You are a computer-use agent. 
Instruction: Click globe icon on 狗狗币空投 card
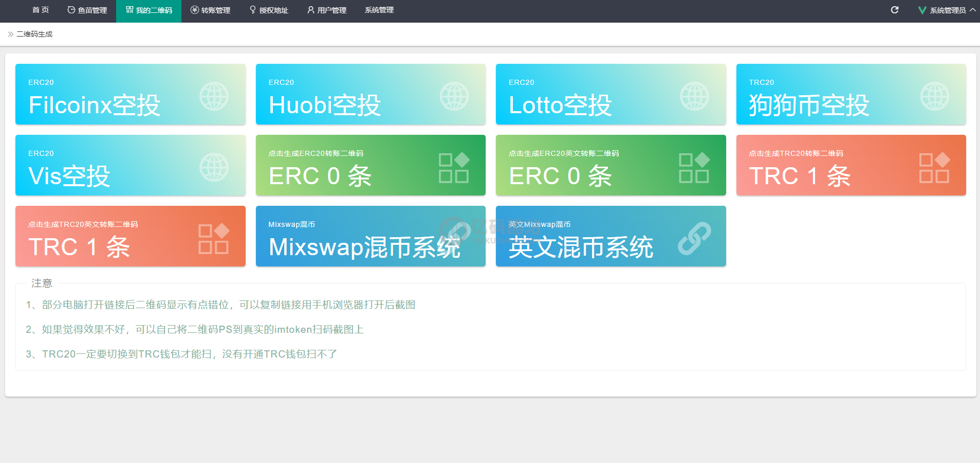[934, 96]
